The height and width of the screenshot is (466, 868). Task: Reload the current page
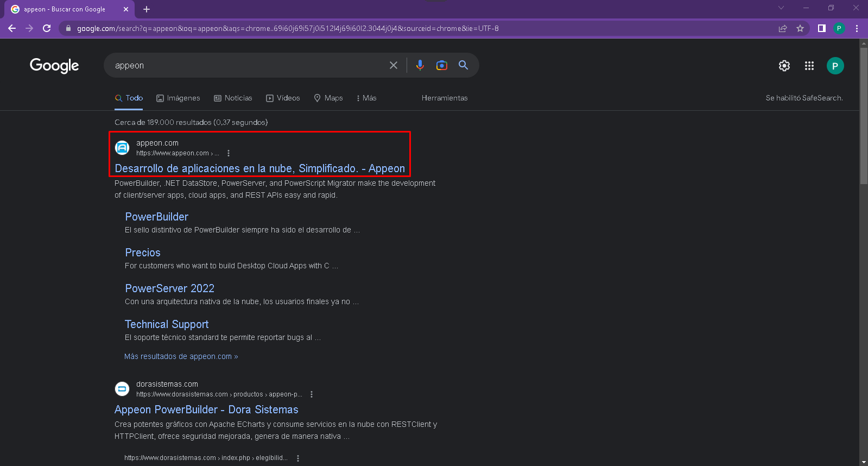(x=47, y=28)
